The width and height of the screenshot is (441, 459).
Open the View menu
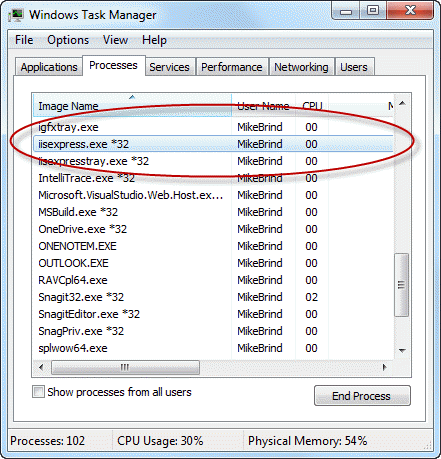point(115,40)
